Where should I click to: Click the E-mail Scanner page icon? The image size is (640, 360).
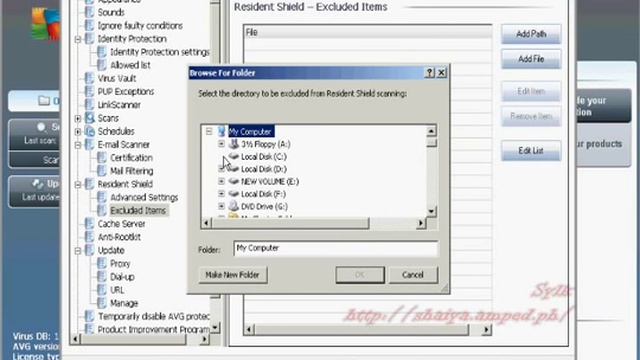pos(89,144)
